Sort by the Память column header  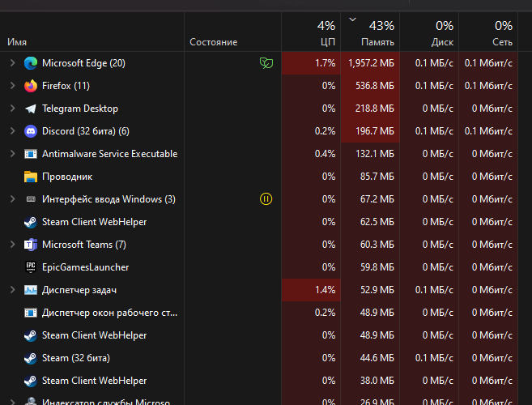click(x=370, y=32)
